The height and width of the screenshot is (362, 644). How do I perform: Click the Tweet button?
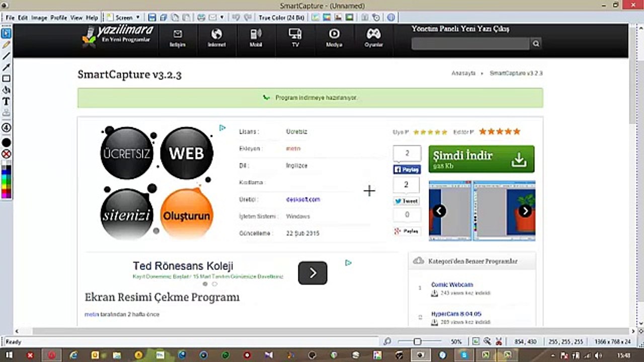tap(407, 201)
